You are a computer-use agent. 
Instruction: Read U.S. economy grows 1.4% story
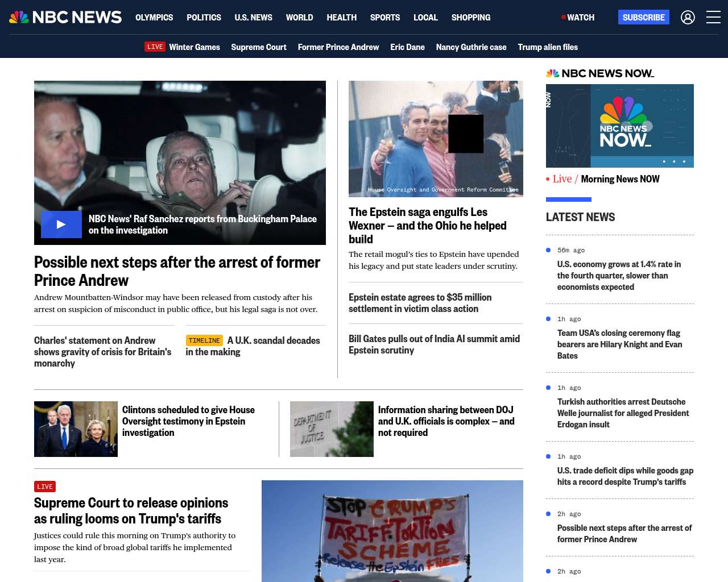[x=619, y=276]
